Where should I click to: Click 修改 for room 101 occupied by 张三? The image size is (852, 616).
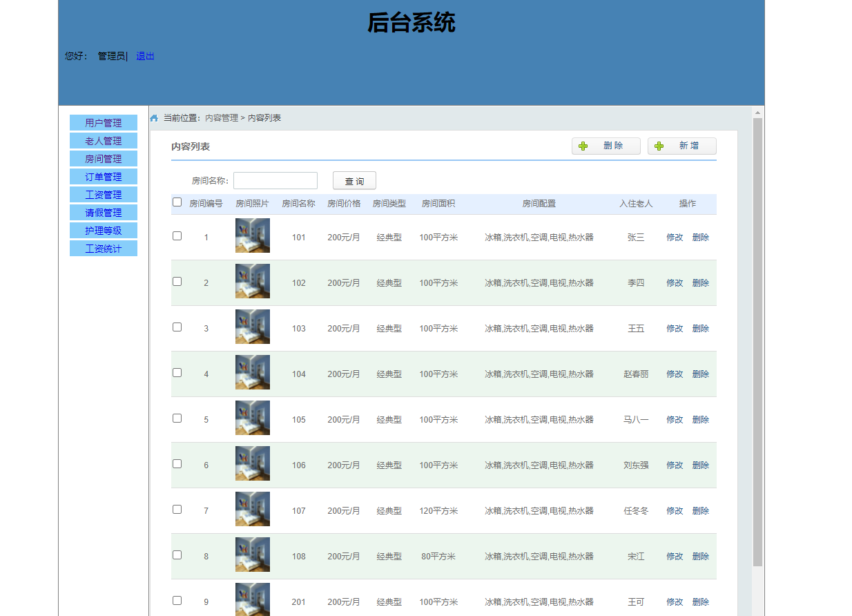(x=674, y=237)
